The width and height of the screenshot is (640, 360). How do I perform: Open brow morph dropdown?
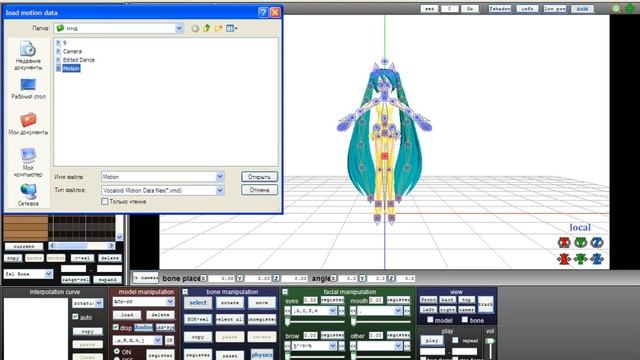pos(332,346)
